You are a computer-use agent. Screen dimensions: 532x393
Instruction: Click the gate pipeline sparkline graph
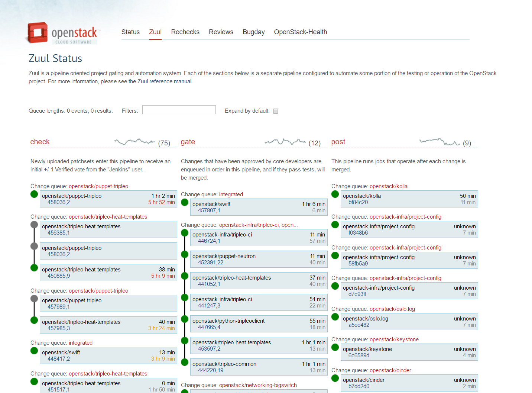click(285, 142)
